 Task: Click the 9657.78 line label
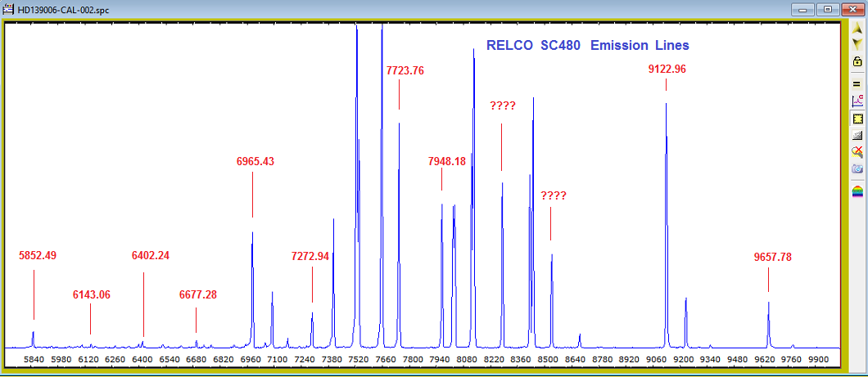[773, 257]
